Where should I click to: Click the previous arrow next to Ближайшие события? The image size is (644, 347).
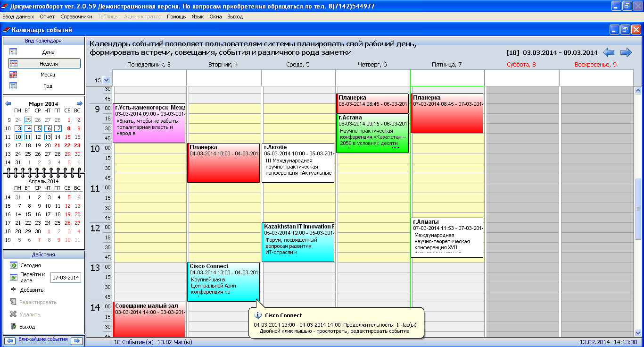(x=10, y=340)
